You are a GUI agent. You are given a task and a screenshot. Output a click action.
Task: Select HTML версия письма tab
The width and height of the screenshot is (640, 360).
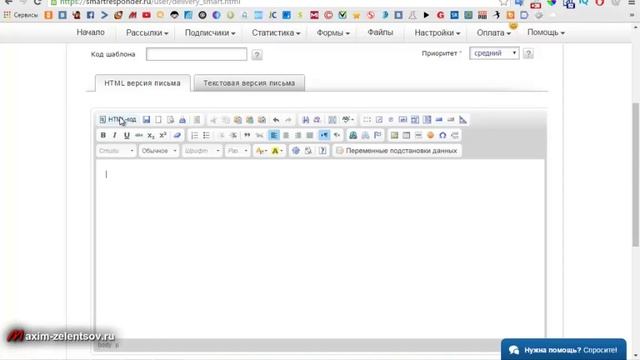pos(142,83)
